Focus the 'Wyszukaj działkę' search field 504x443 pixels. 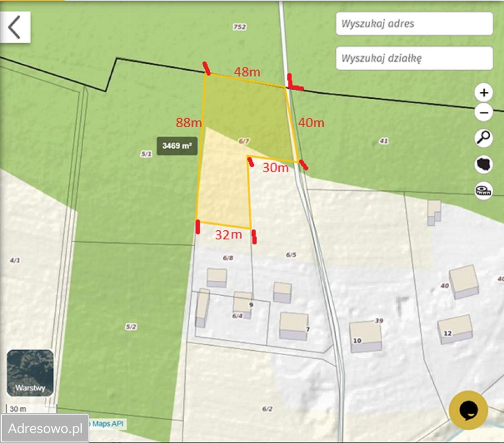pos(414,58)
